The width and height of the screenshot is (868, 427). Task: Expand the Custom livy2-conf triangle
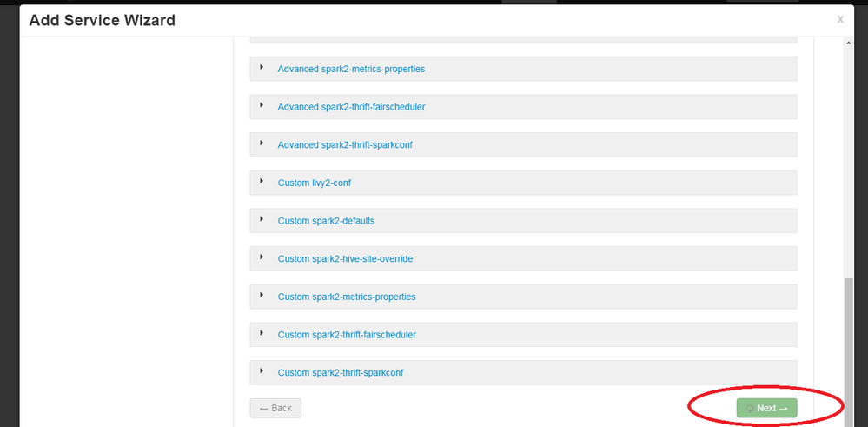pyautogui.click(x=262, y=181)
